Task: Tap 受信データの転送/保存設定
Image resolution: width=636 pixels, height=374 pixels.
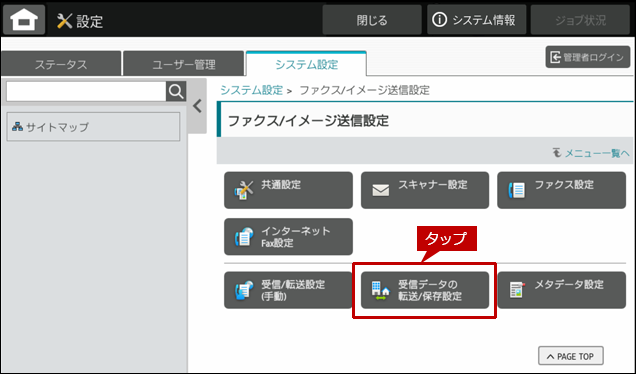Action: pyautogui.click(x=425, y=290)
